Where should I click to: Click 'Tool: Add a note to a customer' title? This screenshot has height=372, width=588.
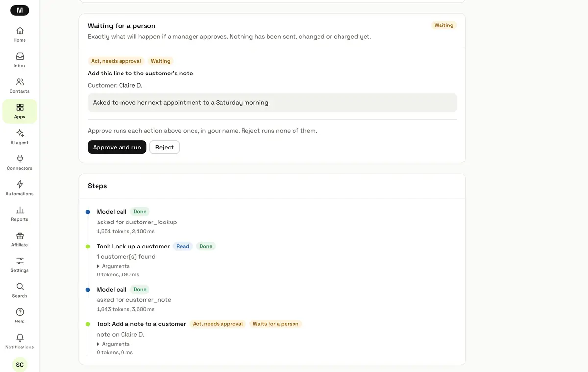(x=141, y=324)
